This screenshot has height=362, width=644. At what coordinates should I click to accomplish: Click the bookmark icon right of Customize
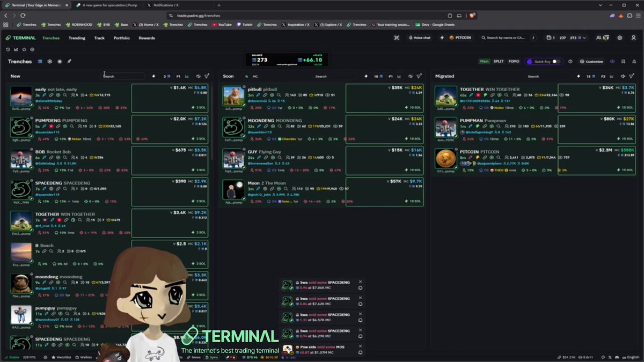pos(623,62)
